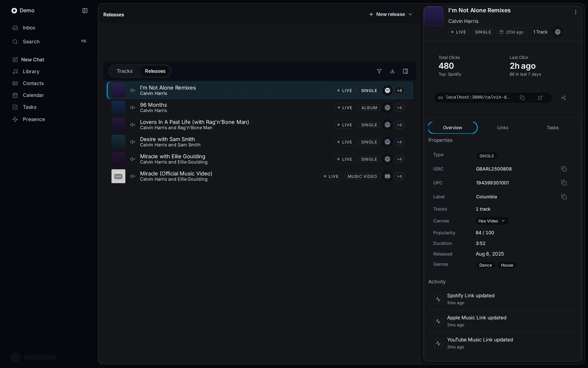Click Spotify icon on Miracle with Ellie Goulding row
Image resolution: width=588 pixels, height=368 pixels.
click(387, 159)
